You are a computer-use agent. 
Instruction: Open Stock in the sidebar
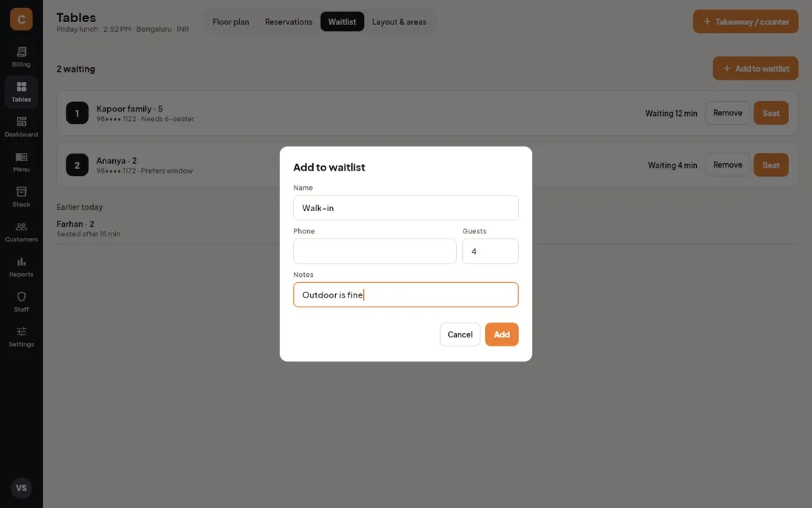(21, 197)
